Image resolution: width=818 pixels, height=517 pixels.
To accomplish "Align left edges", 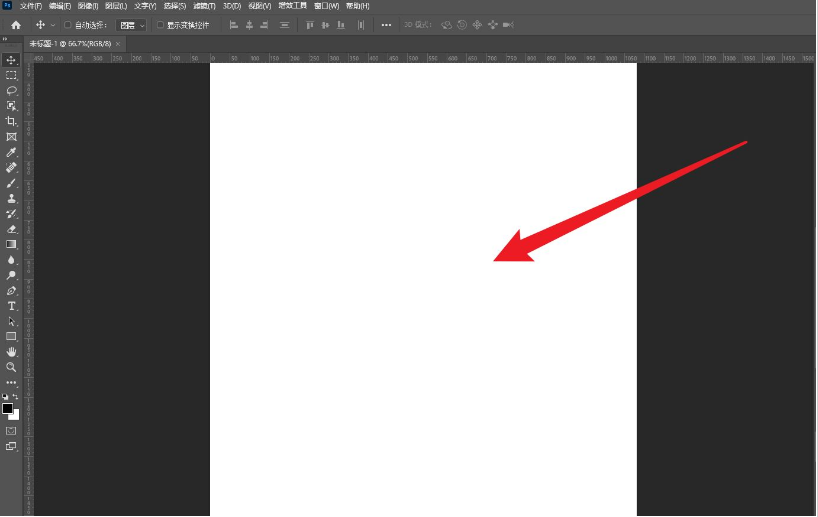I will coord(234,25).
